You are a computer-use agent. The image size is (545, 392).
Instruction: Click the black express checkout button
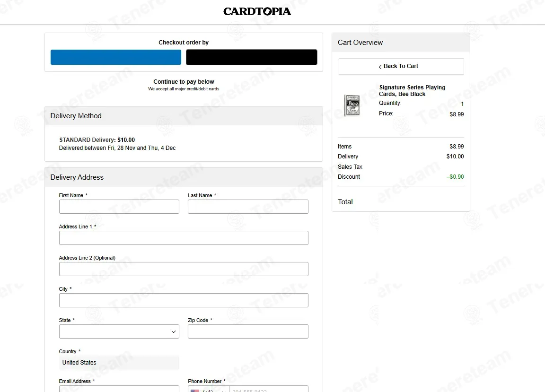point(251,57)
